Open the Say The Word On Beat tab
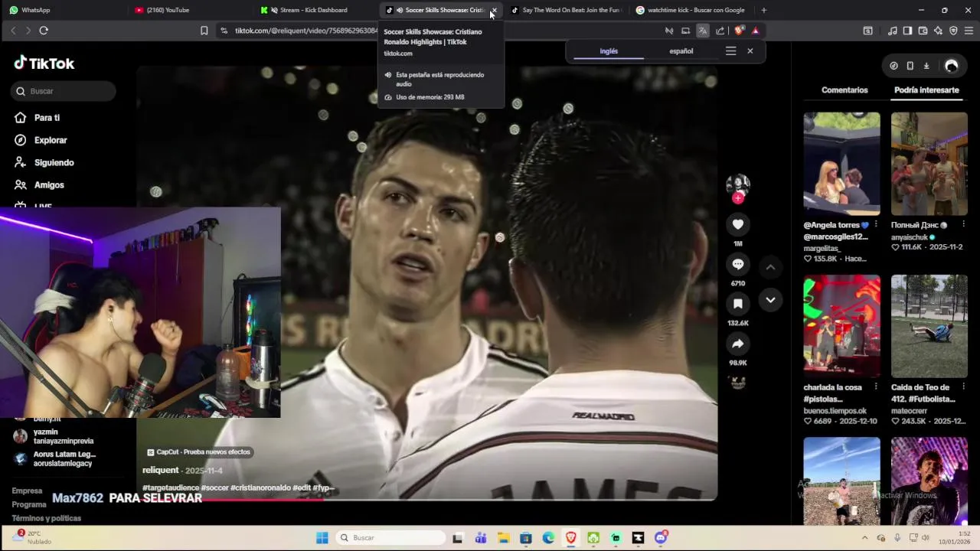Image resolution: width=980 pixels, height=551 pixels. (567, 10)
